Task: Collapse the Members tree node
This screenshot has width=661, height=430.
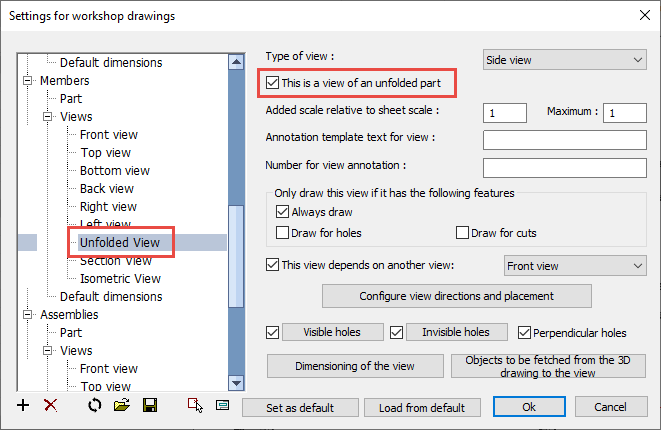Action: [x=28, y=81]
